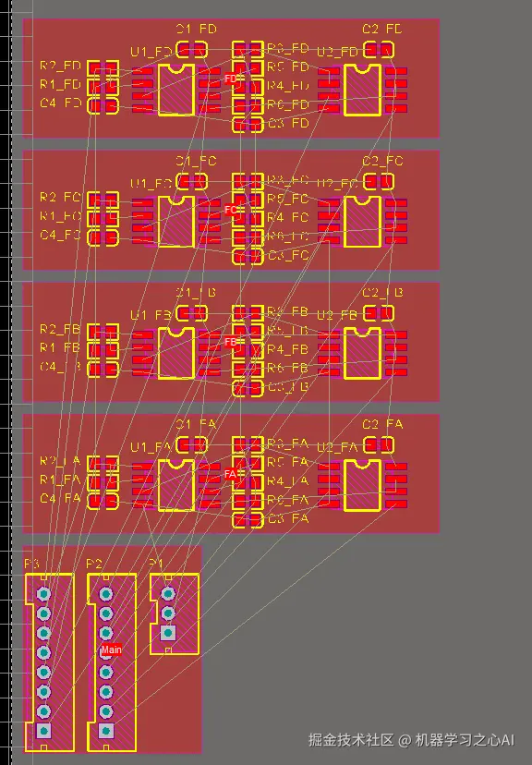This screenshot has width=532, height=765.
Task: Select the red FA room label tag
Action: [x=231, y=474]
